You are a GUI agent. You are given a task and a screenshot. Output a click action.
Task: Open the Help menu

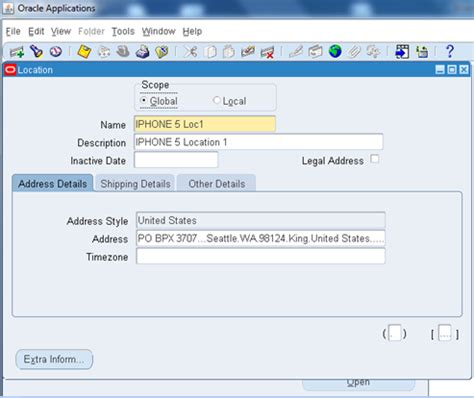(x=192, y=32)
